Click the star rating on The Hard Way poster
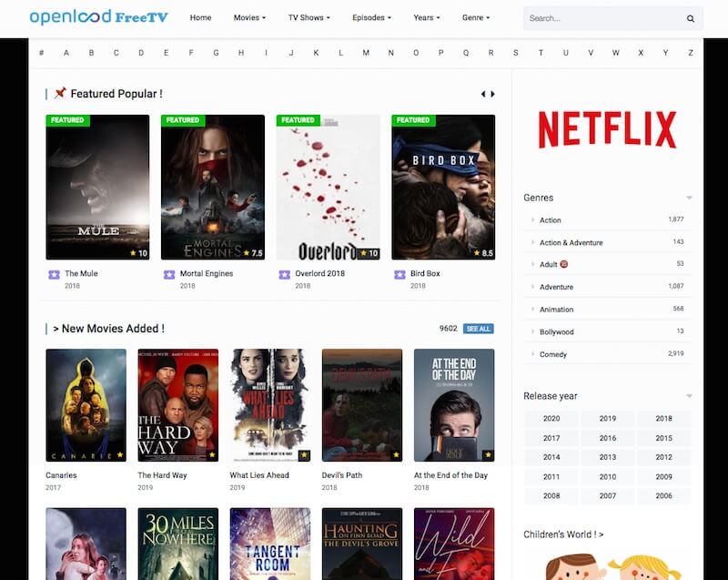Image resolution: width=728 pixels, height=580 pixels. click(x=212, y=454)
